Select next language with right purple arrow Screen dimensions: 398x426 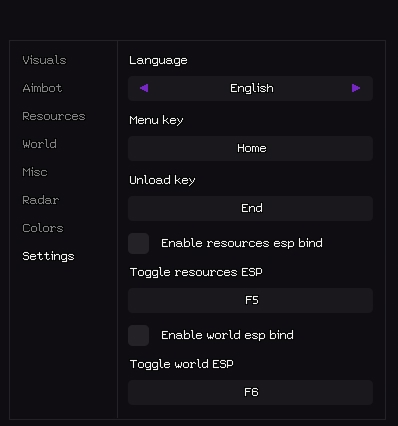[356, 88]
